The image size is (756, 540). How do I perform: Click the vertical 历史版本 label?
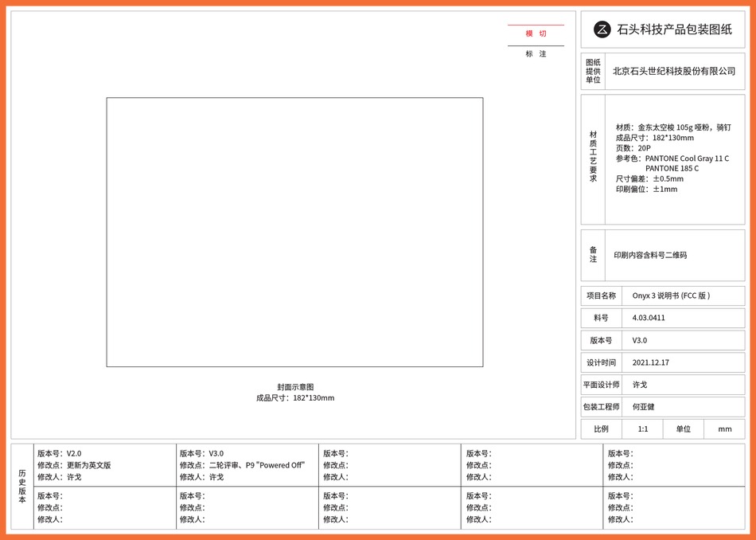pos(21,487)
